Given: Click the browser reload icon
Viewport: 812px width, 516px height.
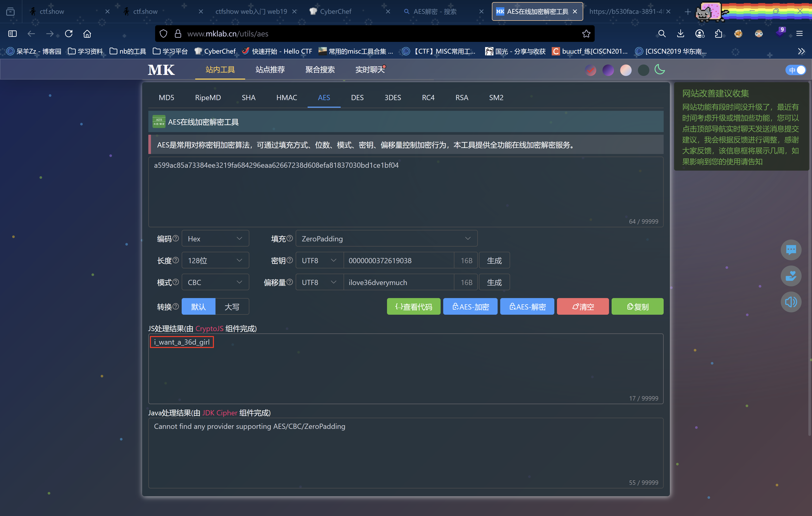Looking at the screenshot, I should 69,34.
